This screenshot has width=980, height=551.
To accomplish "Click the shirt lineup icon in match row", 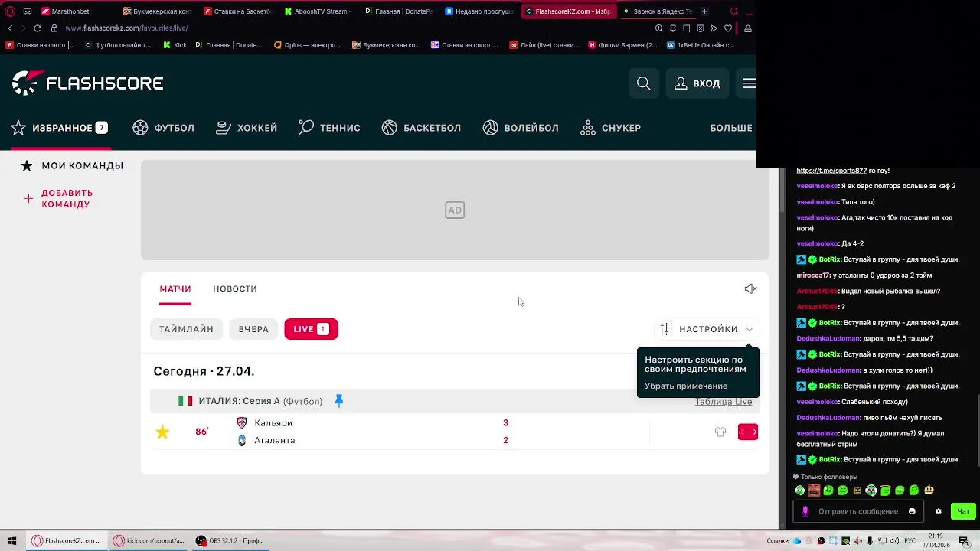I will [720, 432].
